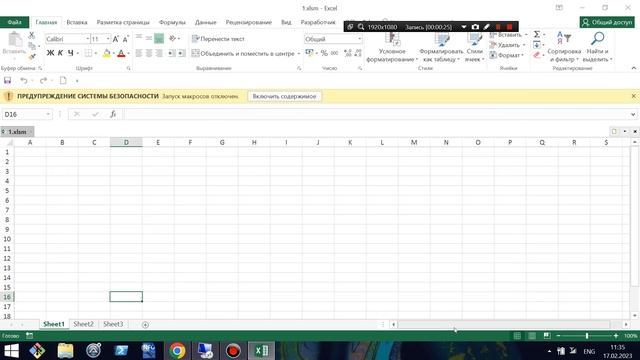
Task: Click the zoom slider handle
Action: pos(587,336)
